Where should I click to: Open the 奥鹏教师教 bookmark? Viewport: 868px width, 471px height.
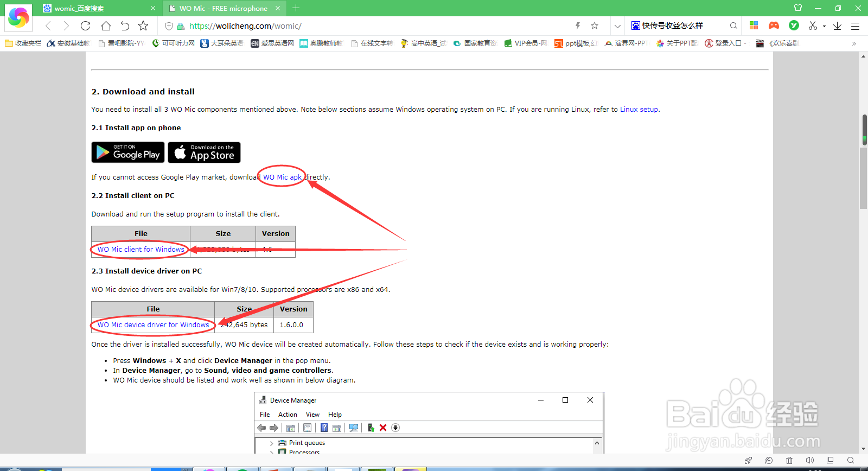[x=321, y=43]
